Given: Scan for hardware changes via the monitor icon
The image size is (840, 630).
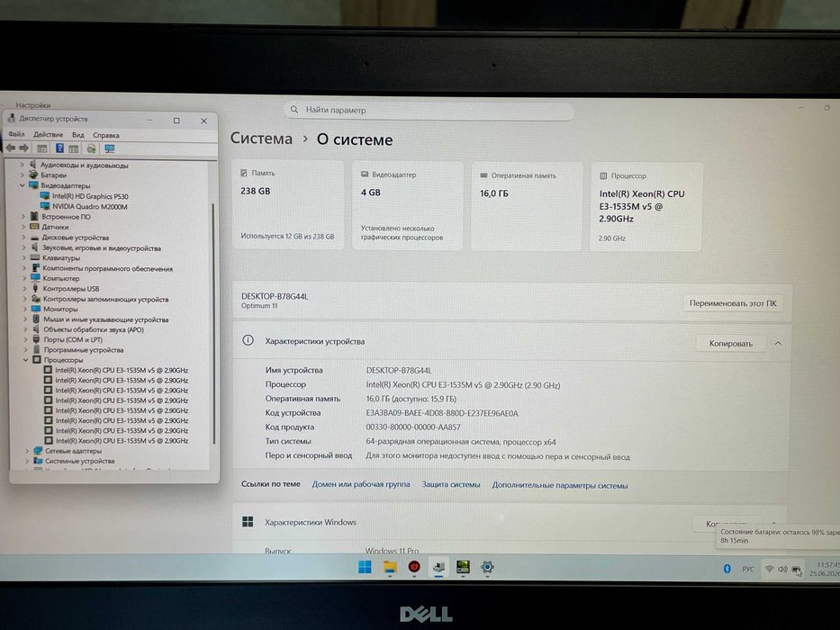Looking at the screenshot, I should [110, 148].
